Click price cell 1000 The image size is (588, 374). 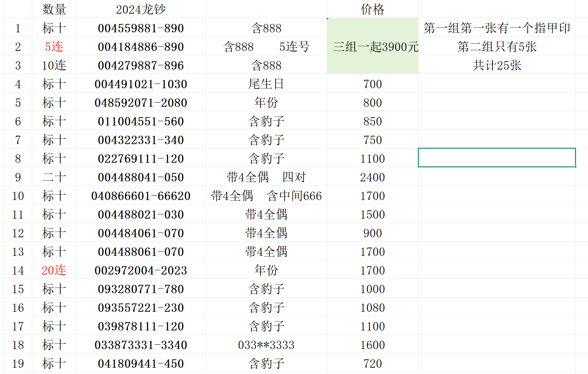click(373, 289)
